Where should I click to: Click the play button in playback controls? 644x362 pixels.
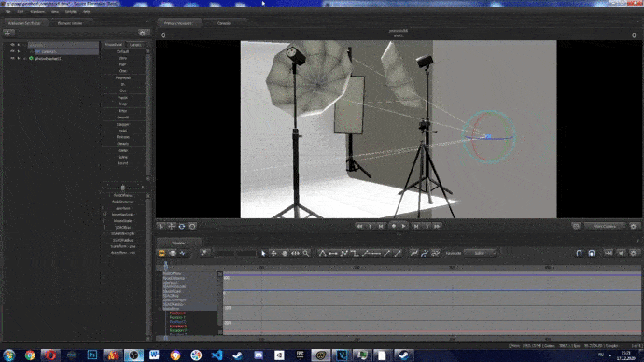(404, 226)
